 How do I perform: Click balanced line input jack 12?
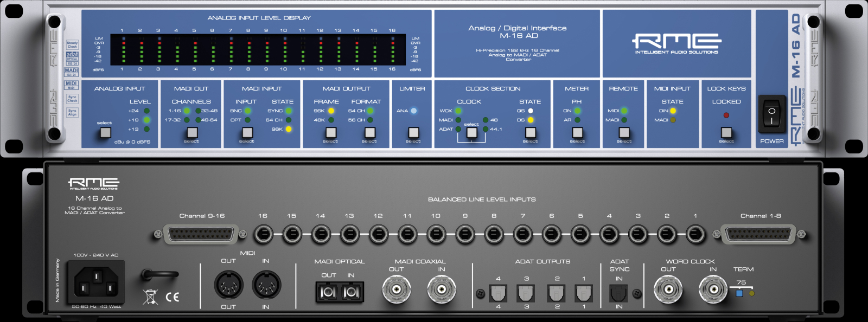coord(378,234)
